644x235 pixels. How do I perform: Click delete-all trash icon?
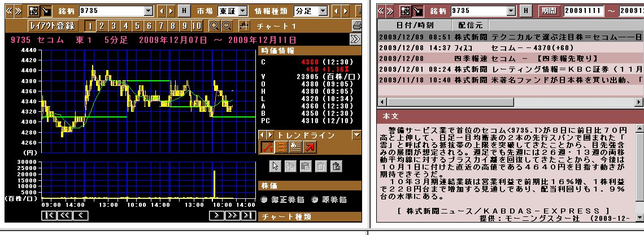coord(336,166)
